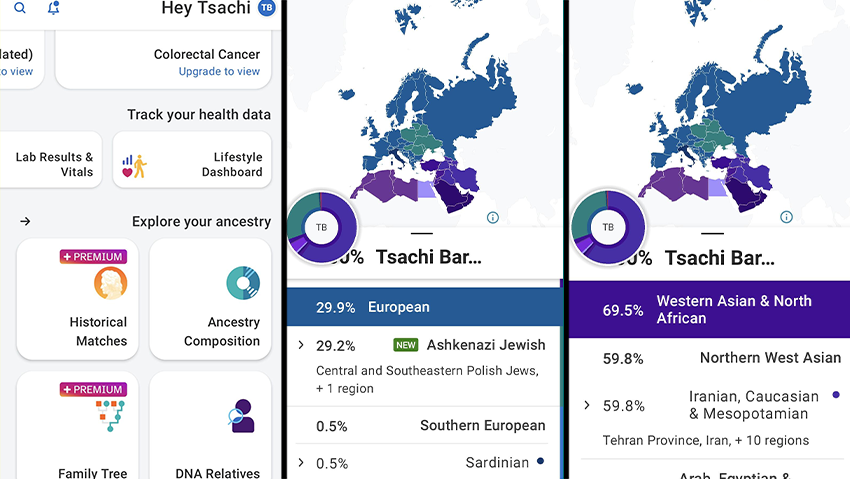Open the Family Tree icon
The image size is (850, 479).
tap(110, 417)
